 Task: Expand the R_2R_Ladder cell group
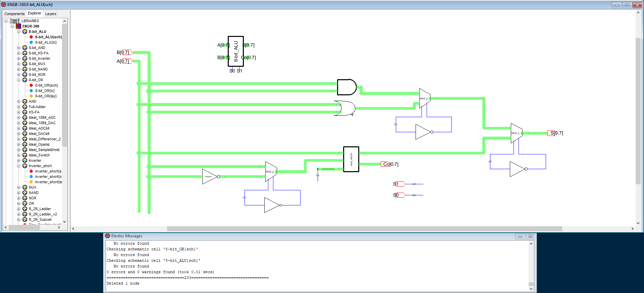coord(19,209)
